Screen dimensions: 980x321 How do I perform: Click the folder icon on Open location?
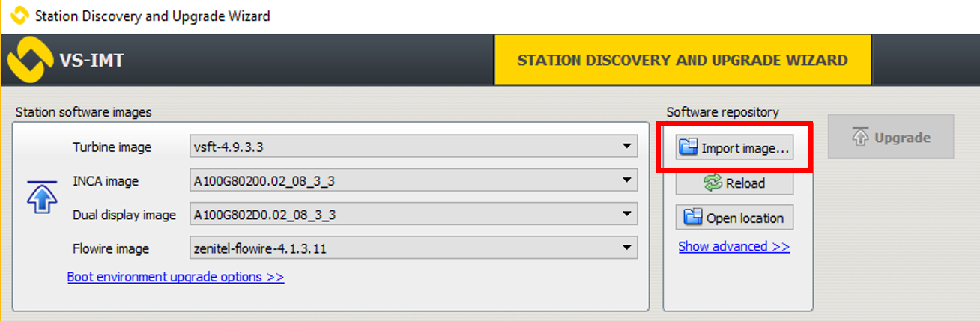pyautogui.click(x=693, y=218)
